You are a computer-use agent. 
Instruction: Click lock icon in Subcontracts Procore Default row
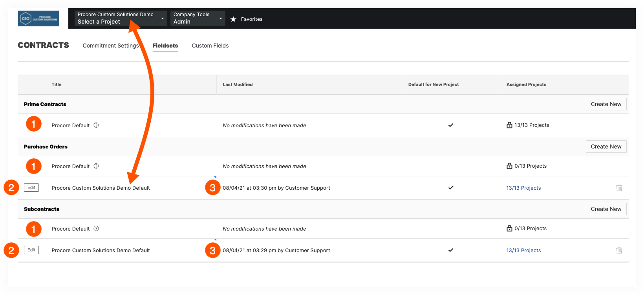[509, 228]
